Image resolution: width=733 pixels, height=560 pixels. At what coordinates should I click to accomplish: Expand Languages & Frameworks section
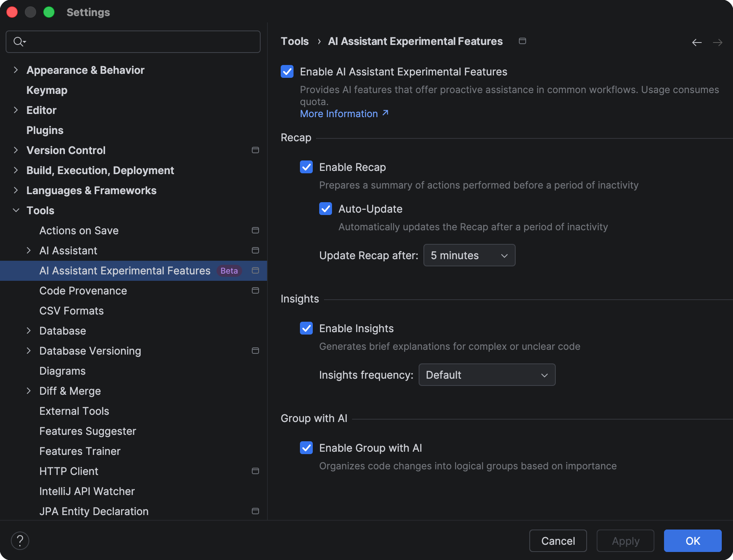(x=16, y=190)
